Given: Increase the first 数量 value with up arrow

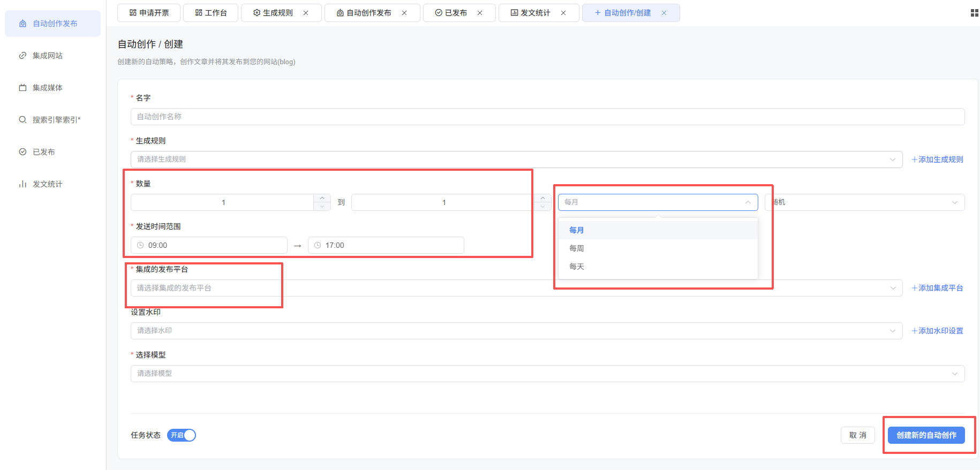Looking at the screenshot, I should coord(322,198).
